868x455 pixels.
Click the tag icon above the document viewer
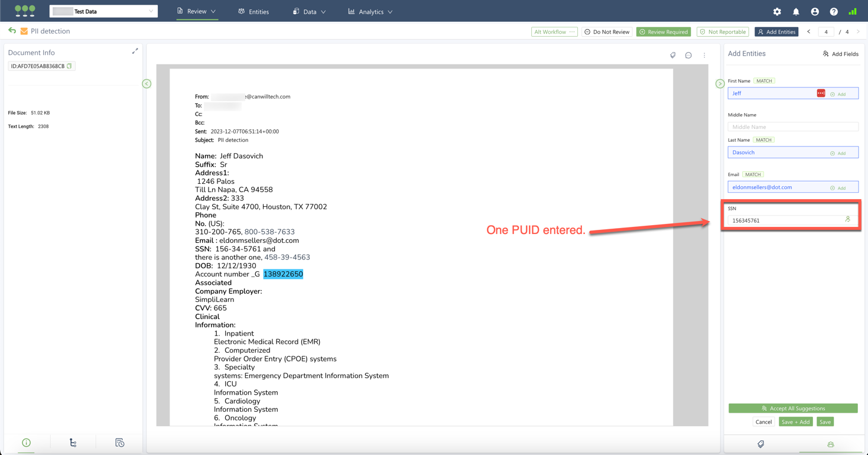pyautogui.click(x=672, y=56)
